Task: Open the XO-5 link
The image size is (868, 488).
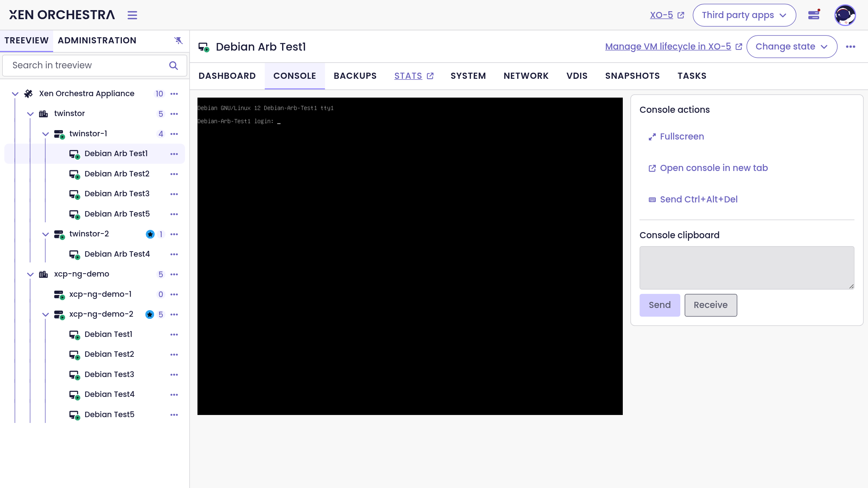Action: [667, 15]
